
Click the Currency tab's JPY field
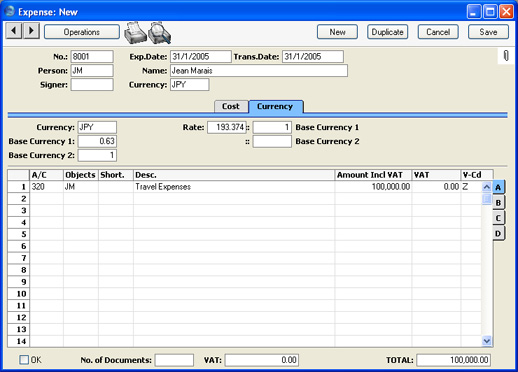coord(97,127)
